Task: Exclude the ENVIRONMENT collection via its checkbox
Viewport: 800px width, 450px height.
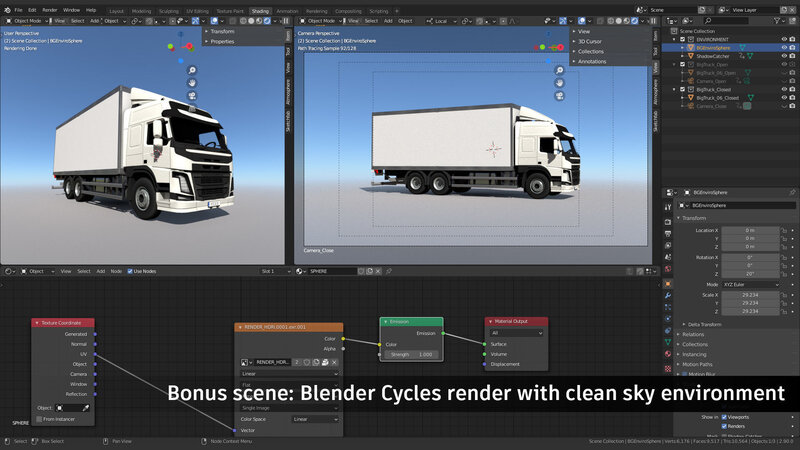Action: tap(683, 39)
